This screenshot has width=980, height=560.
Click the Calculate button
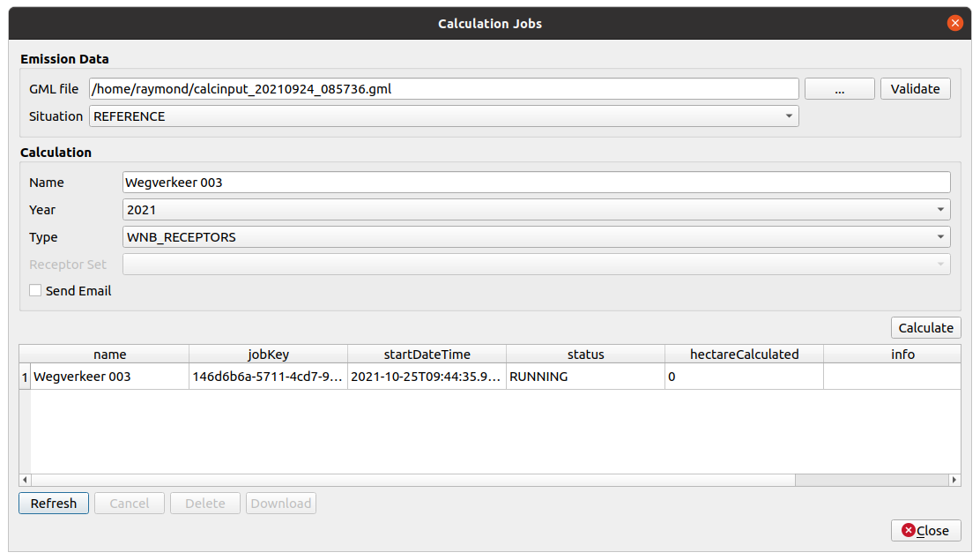(925, 328)
